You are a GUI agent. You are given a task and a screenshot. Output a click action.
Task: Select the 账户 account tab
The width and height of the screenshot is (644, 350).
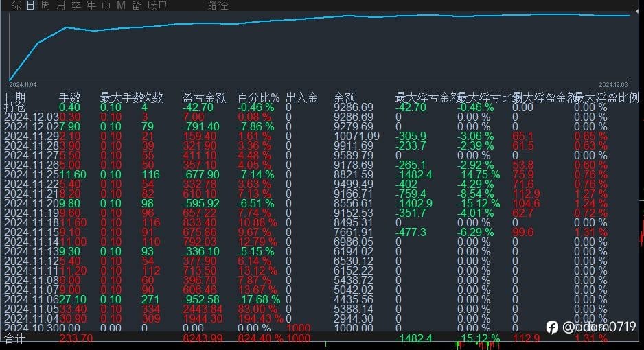(x=157, y=5)
